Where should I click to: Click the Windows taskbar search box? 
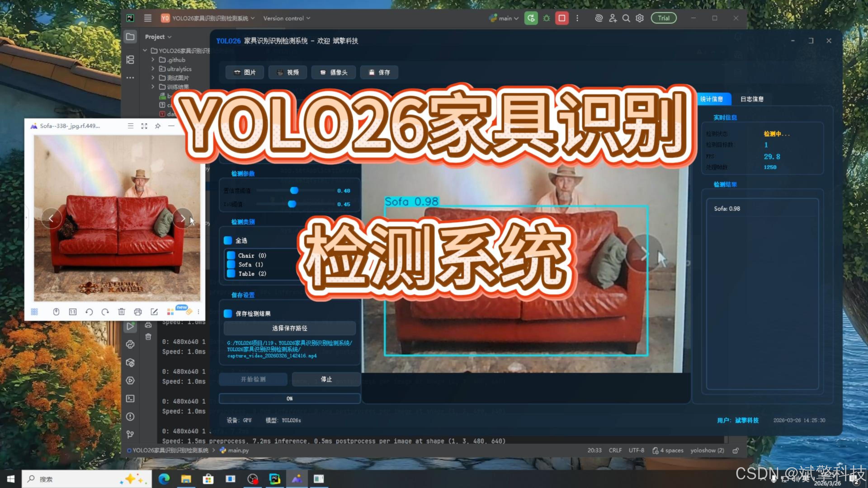(x=87, y=479)
